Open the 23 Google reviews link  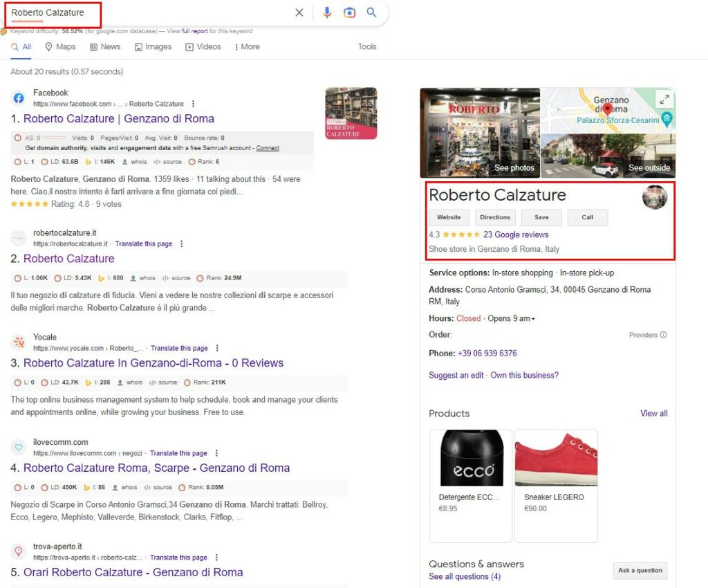516,235
